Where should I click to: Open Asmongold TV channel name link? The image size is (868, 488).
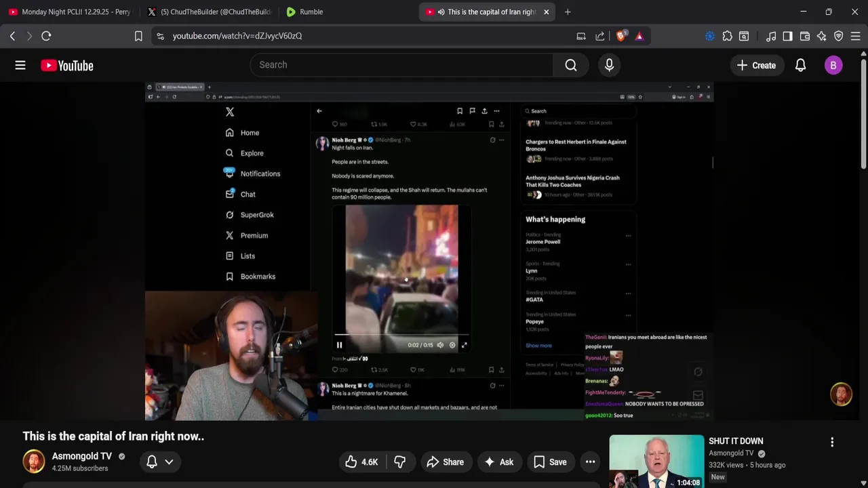[82, 456]
